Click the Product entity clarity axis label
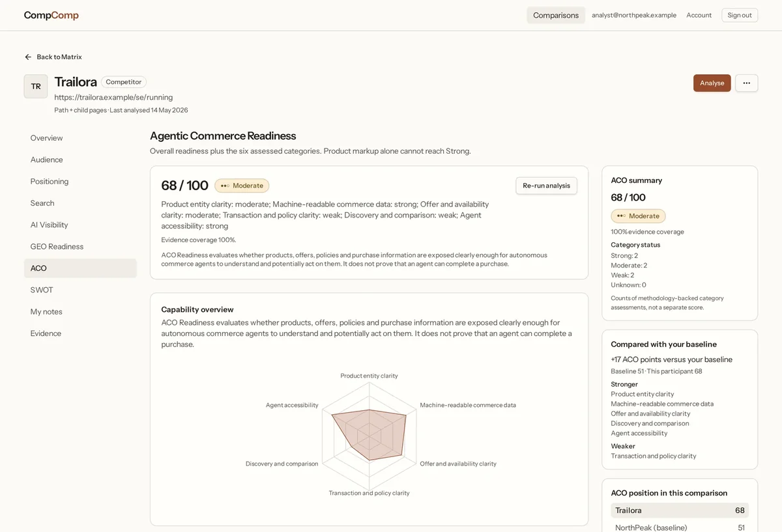 (369, 376)
